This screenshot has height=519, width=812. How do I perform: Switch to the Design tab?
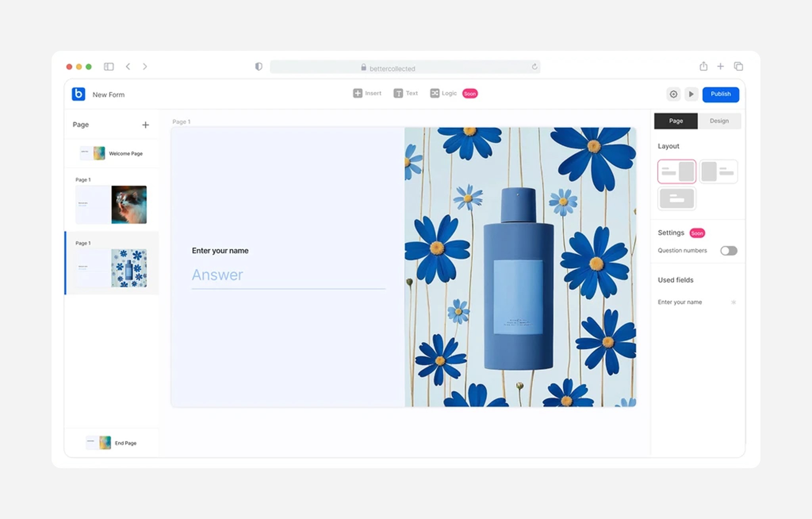719,121
